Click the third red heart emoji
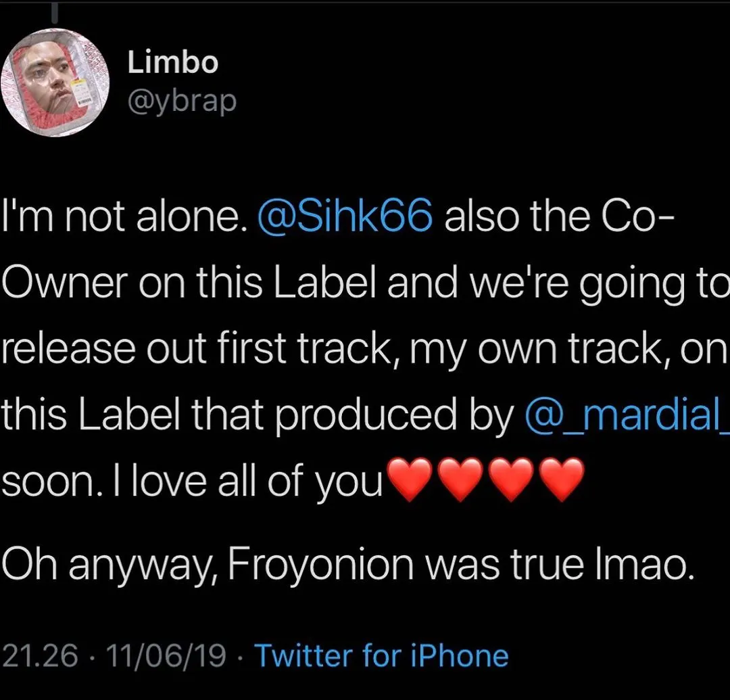 [x=512, y=480]
